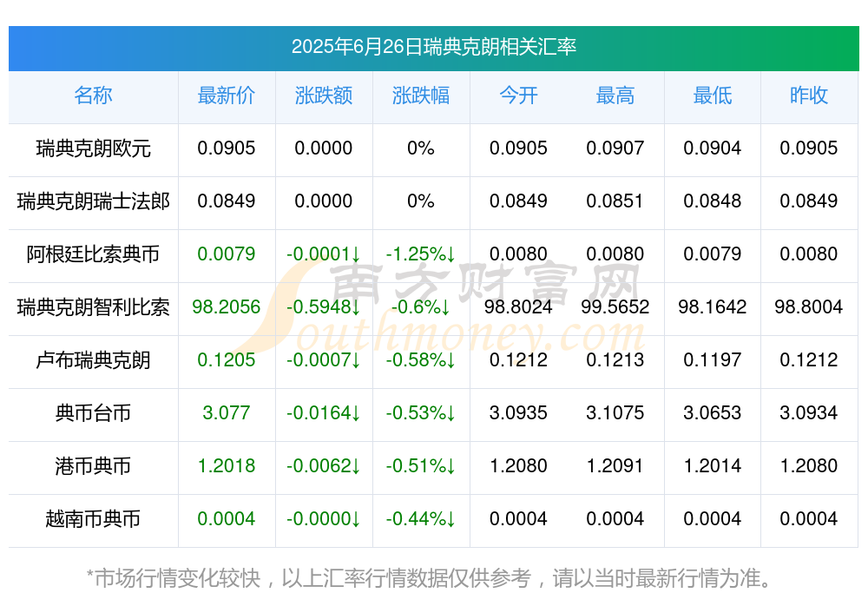Image resolution: width=868 pixels, height=606 pixels.
Task: Click the change value -0.0164↓
Action: coord(324,413)
